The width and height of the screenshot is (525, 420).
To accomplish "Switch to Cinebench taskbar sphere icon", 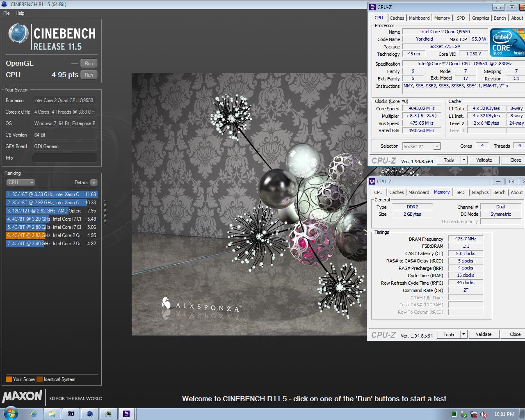I will (90, 414).
